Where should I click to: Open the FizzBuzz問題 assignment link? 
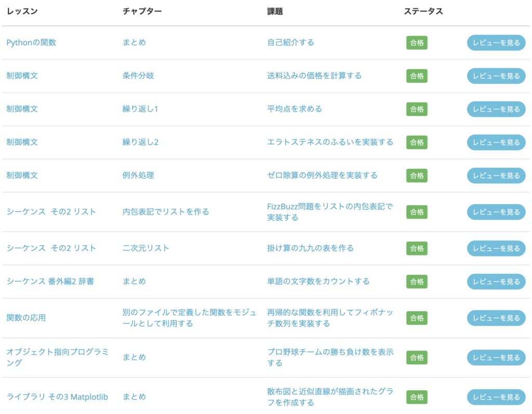click(329, 212)
